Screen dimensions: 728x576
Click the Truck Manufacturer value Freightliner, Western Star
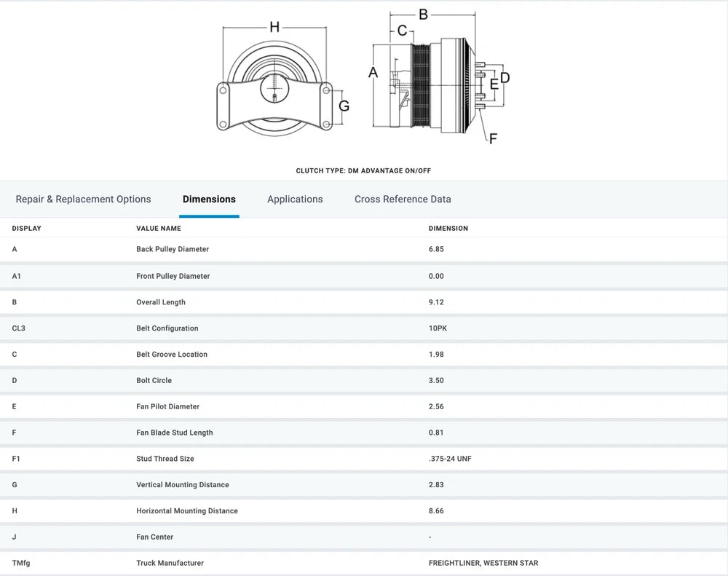483,563
